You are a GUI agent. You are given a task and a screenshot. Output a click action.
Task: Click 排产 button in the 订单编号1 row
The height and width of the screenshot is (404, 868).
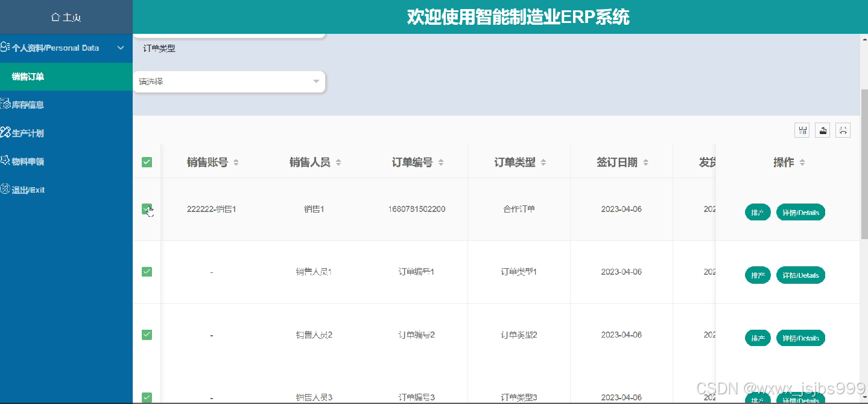[x=758, y=275]
